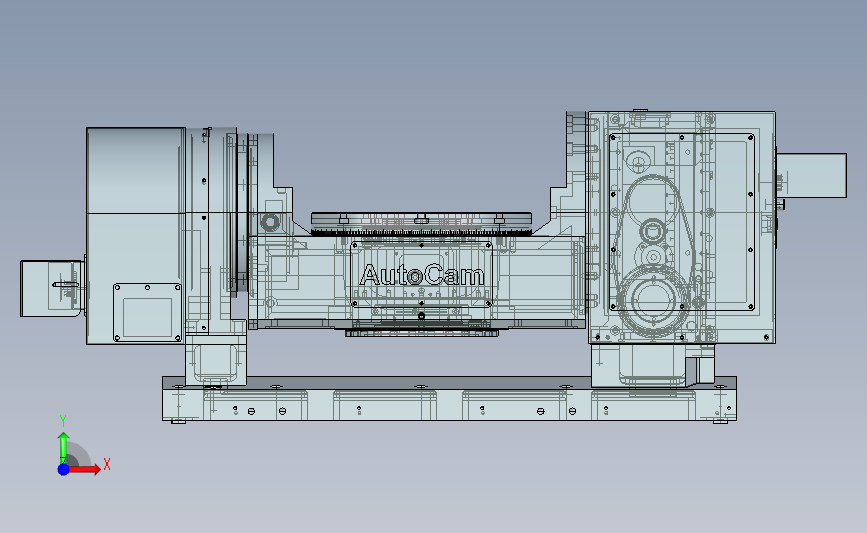The width and height of the screenshot is (867, 533).
Task: Select the large bottom pulley in right gearbox
Action: tap(653, 302)
